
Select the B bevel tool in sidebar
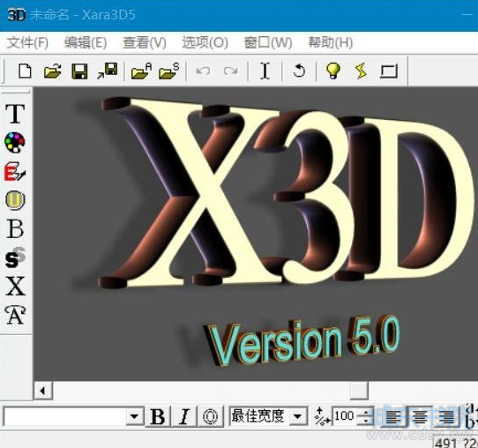click(x=15, y=229)
